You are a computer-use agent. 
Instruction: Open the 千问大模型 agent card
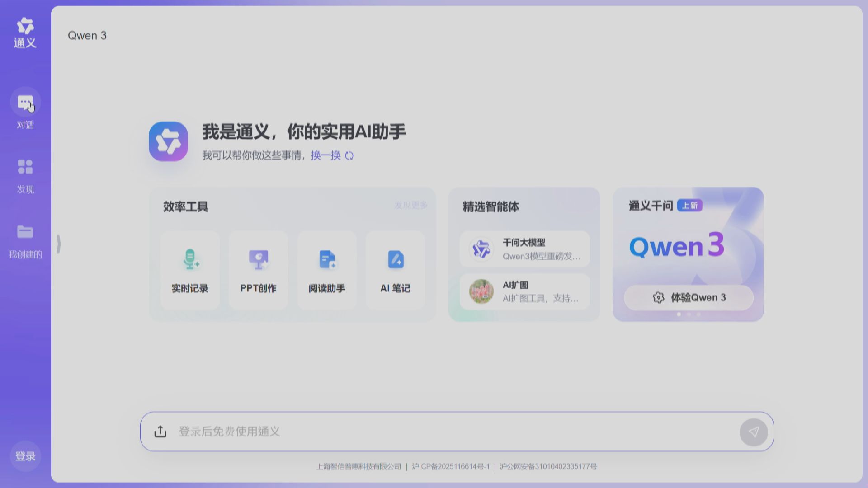(524, 249)
